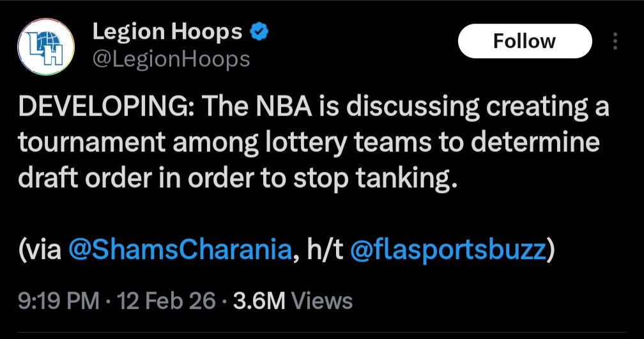This screenshot has width=644, height=339.
Task: Click the Legion Hoops display name
Action: (167, 31)
